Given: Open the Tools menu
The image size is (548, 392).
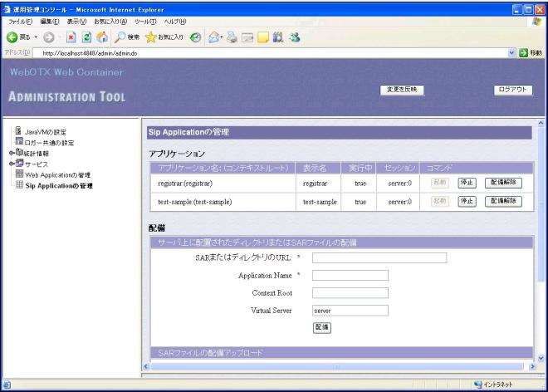Looking at the screenshot, I should (x=145, y=22).
